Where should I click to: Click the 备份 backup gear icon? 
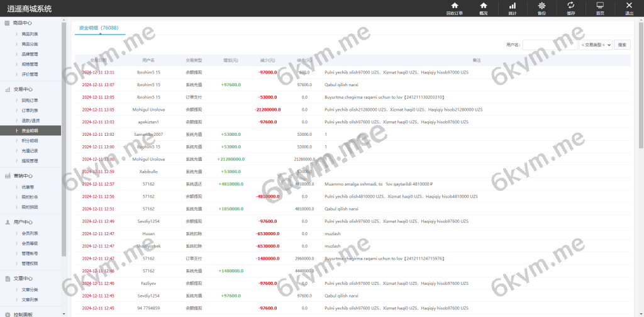(541, 8)
